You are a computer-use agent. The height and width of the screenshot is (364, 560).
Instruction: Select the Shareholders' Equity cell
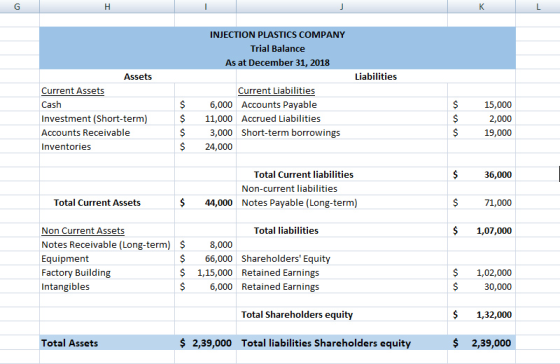342,259
